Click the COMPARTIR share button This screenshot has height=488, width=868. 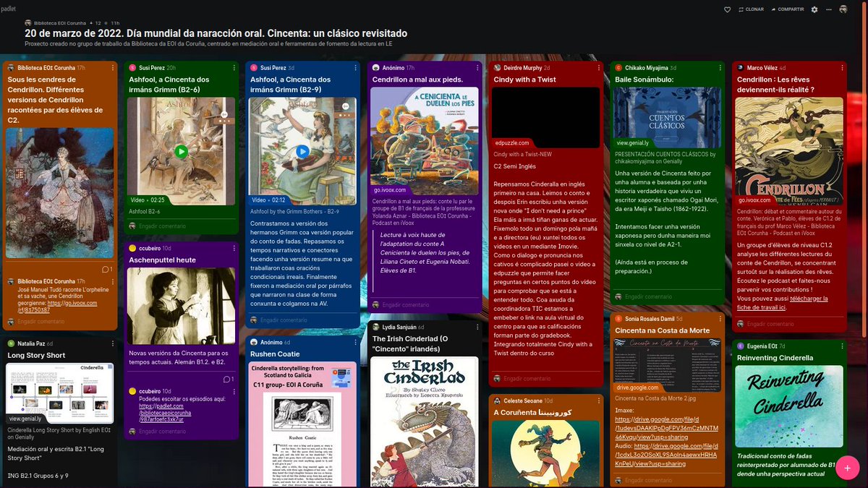(788, 9)
